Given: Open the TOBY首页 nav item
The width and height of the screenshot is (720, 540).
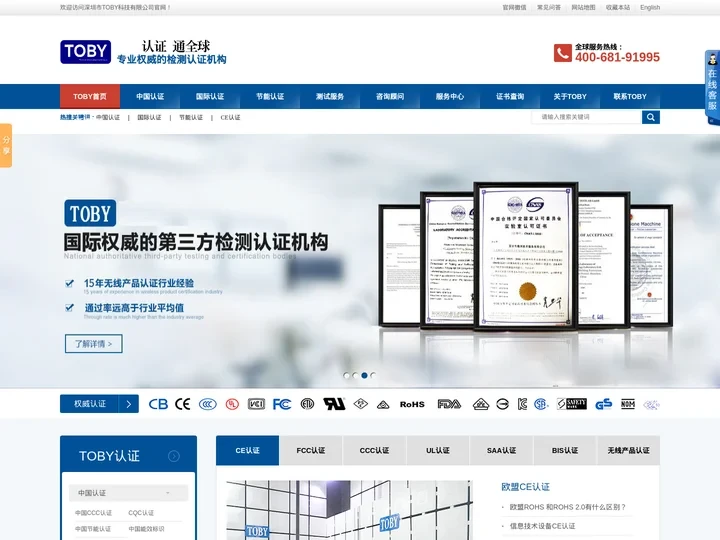Looking at the screenshot, I should coord(90,96).
